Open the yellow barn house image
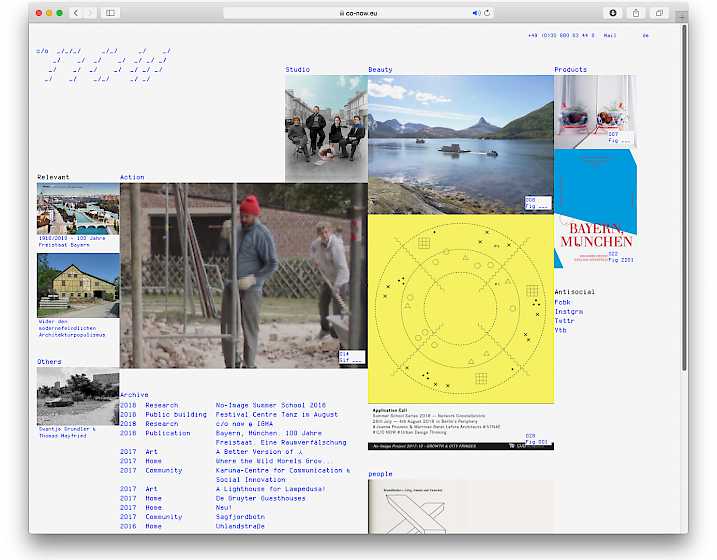 coord(78,286)
